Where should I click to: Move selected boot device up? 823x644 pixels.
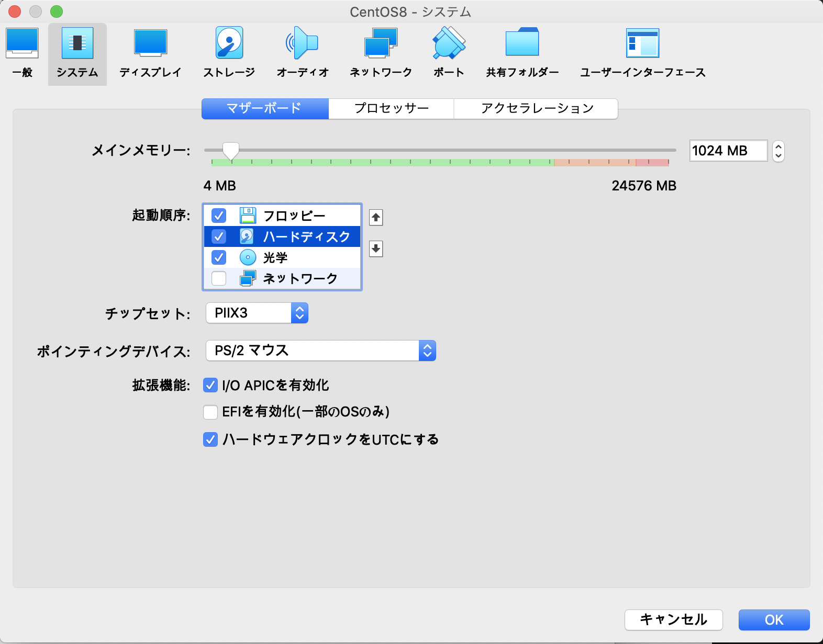tap(376, 217)
